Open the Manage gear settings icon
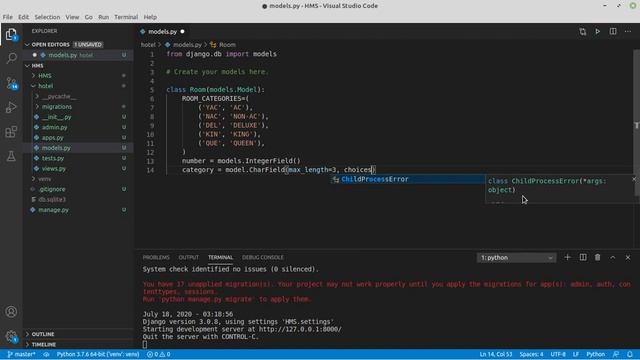 click(x=11, y=336)
